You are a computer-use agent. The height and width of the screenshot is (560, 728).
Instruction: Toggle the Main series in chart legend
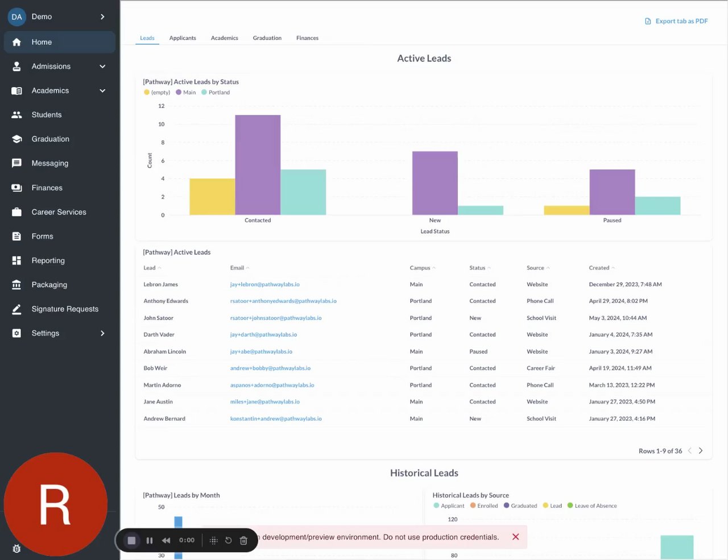coord(186,92)
